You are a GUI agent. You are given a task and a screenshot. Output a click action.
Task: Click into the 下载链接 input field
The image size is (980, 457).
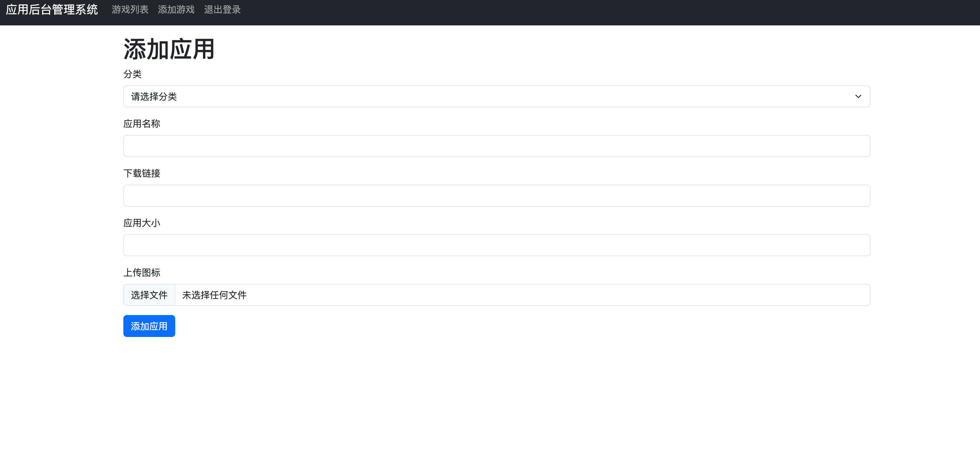[496, 196]
